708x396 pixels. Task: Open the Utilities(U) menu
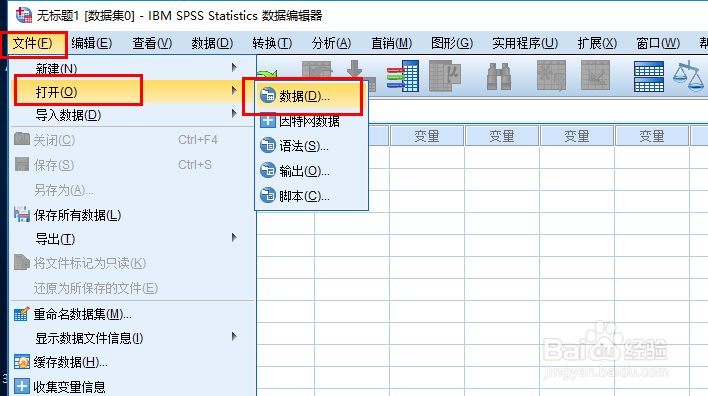[x=525, y=44]
